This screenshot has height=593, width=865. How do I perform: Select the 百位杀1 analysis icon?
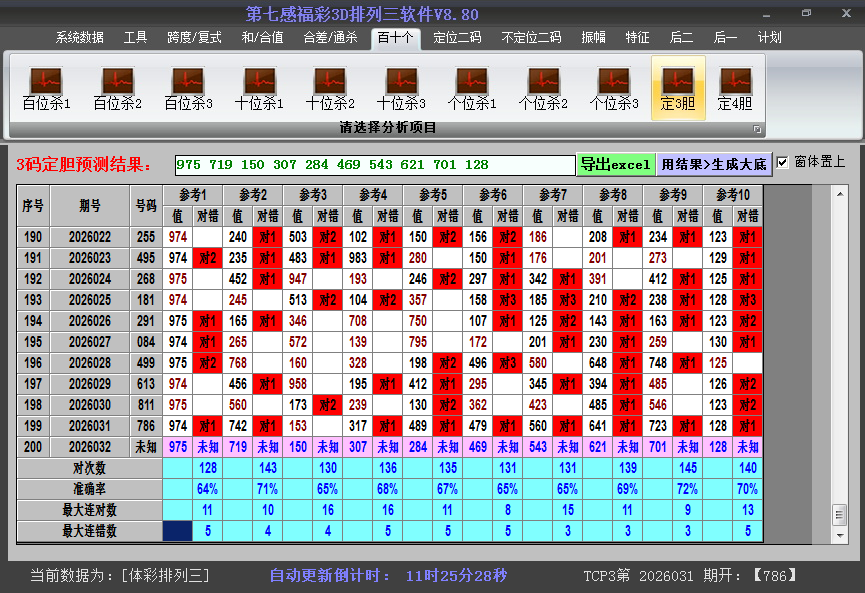coord(46,88)
